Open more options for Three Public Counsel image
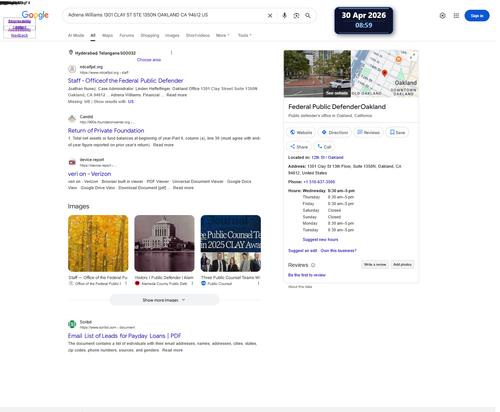 [x=258, y=283]
